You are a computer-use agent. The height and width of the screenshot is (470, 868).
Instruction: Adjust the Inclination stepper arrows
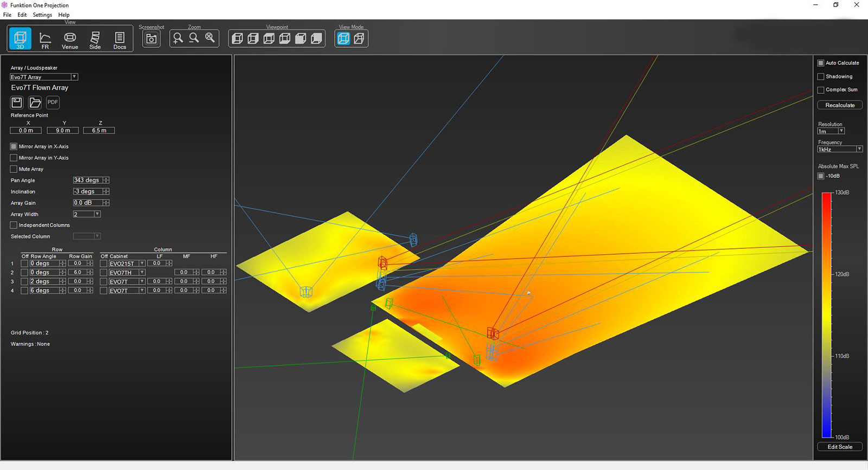[x=106, y=191]
